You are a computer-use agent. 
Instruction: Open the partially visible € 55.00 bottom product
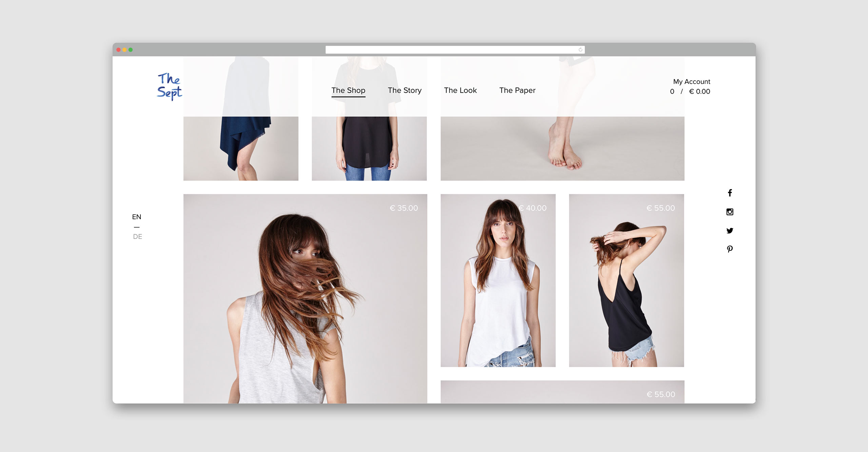coord(562,392)
